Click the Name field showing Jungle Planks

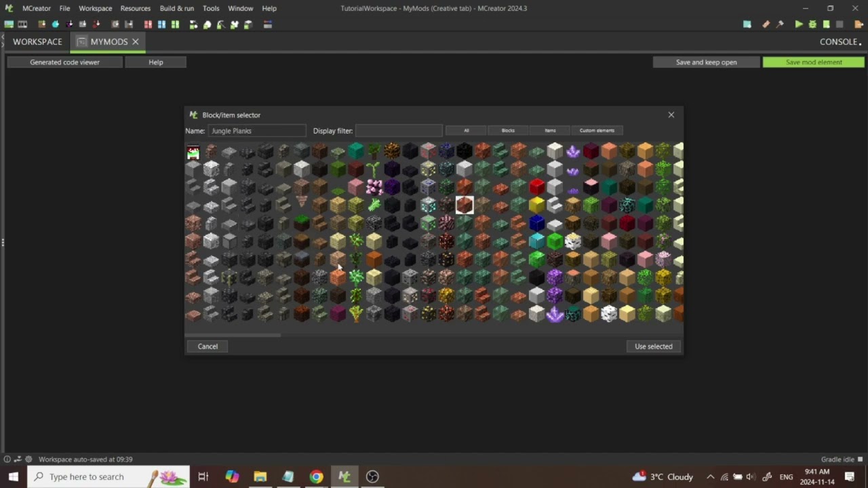point(257,131)
